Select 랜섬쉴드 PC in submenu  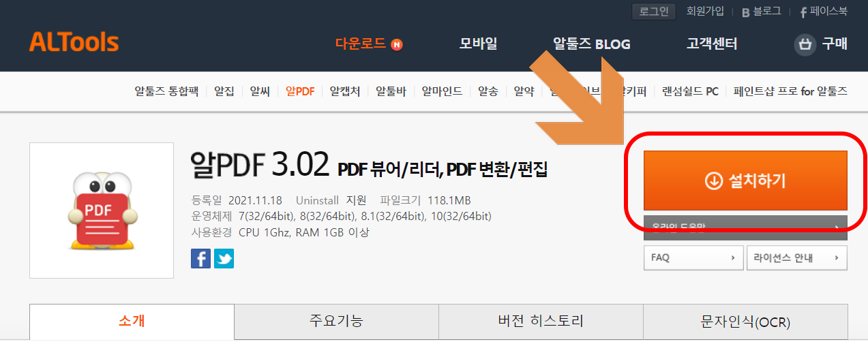pos(690,91)
